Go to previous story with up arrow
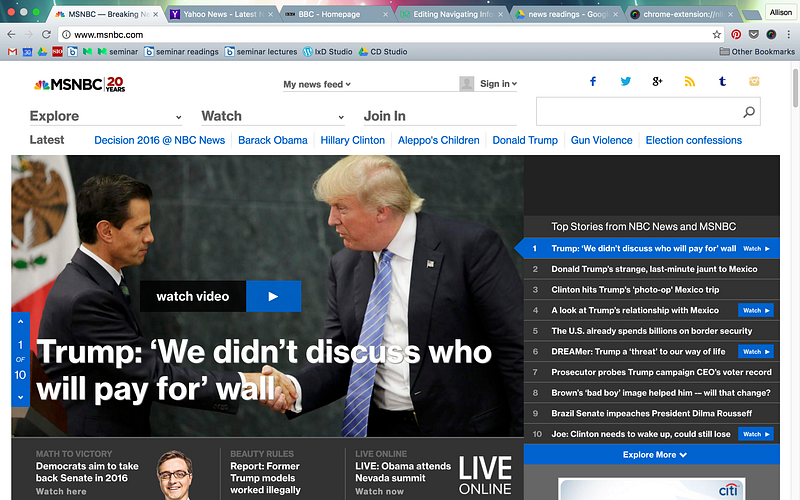800x500 pixels. click(20, 322)
